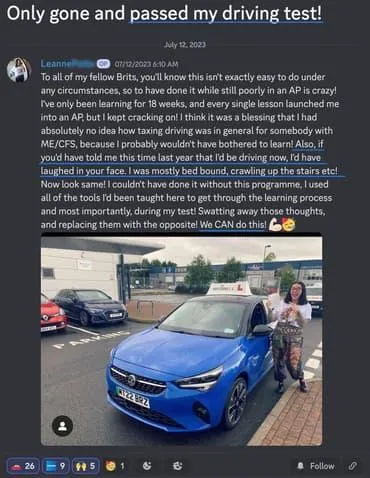Image resolution: width=370 pixels, height=478 pixels.
Task: Open the add super reaction picker
Action: pos(178,466)
